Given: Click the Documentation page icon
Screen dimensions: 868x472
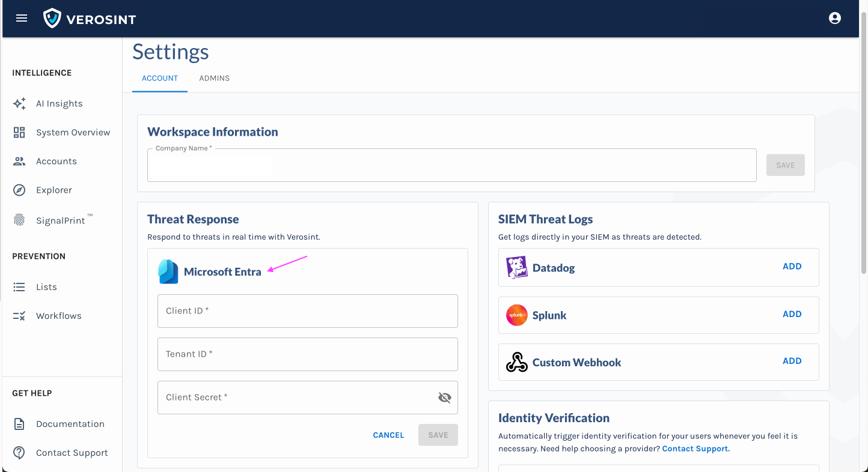Looking at the screenshot, I should pyautogui.click(x=19, y=424).
